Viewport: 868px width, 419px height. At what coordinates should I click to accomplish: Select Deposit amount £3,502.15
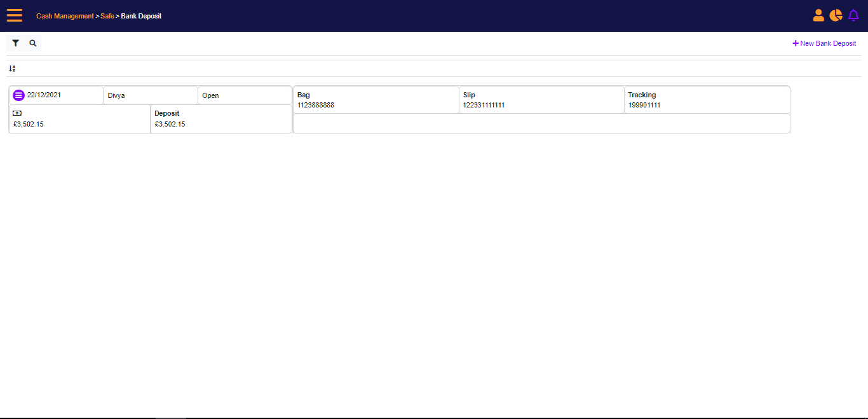[x=170, y=124]
